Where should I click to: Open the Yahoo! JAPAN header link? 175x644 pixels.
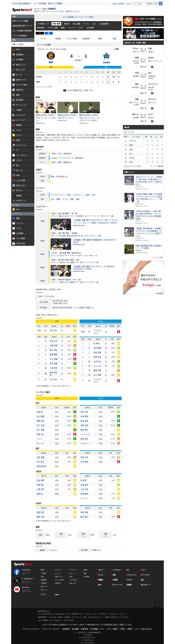coord(118,4)
